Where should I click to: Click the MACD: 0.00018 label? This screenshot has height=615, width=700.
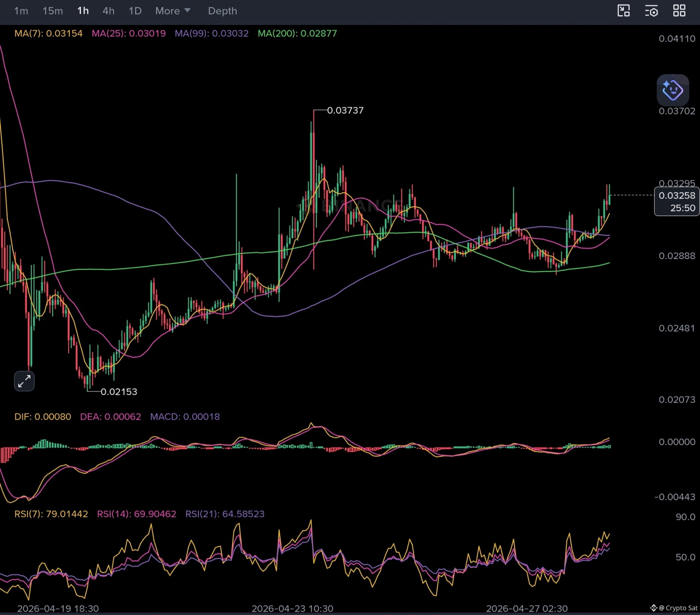tap(185, 417)
